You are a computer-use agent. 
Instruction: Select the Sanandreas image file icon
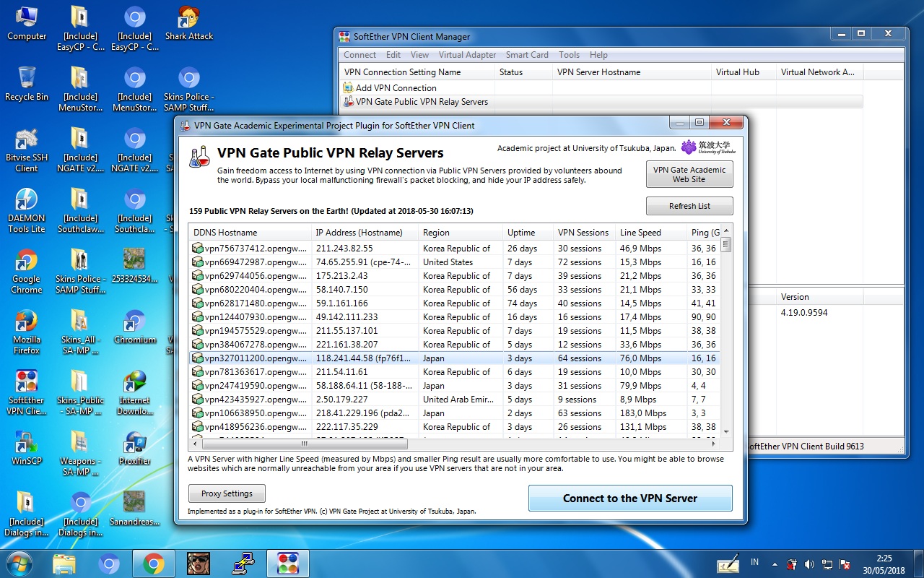135,509
